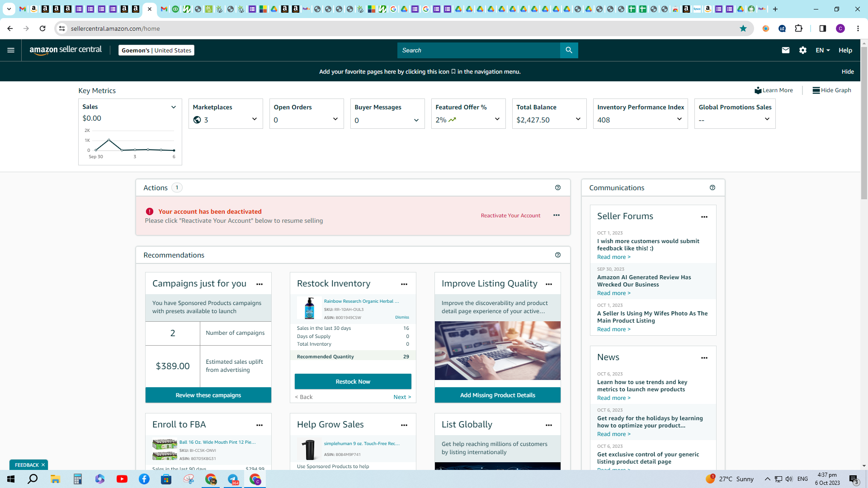
Task: Expand the Total Balance dropdown
Action: click(578, 119)
